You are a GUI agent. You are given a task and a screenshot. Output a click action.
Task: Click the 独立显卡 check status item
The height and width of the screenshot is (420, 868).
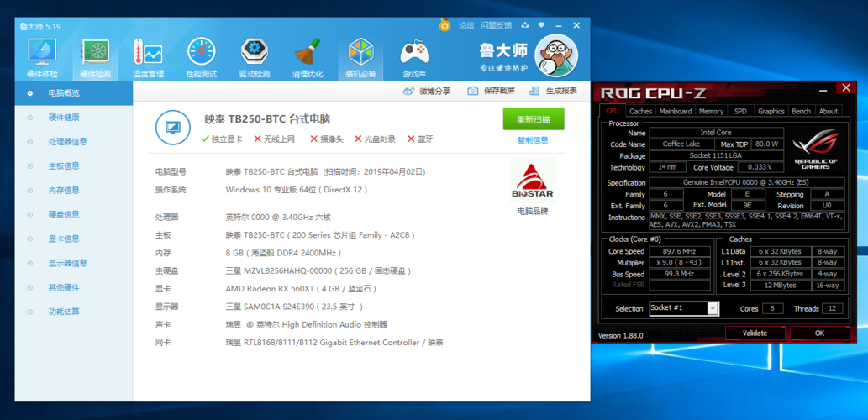(222, 139)
